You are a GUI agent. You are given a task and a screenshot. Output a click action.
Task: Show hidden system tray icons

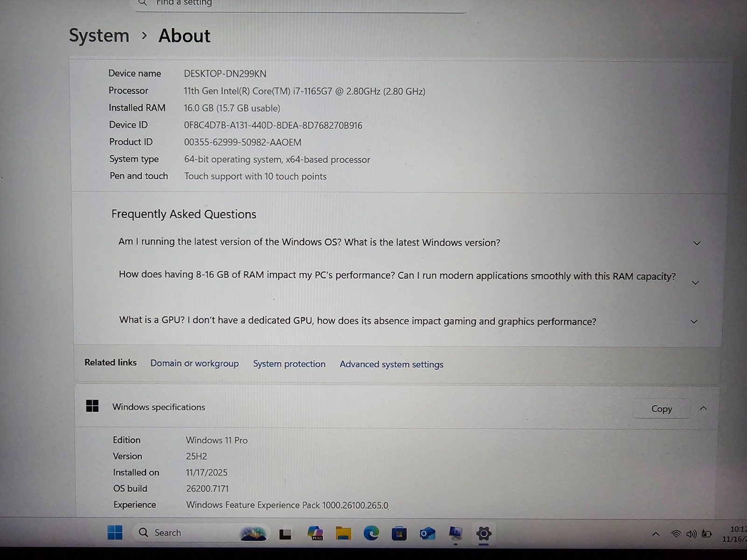coord(656,534)
